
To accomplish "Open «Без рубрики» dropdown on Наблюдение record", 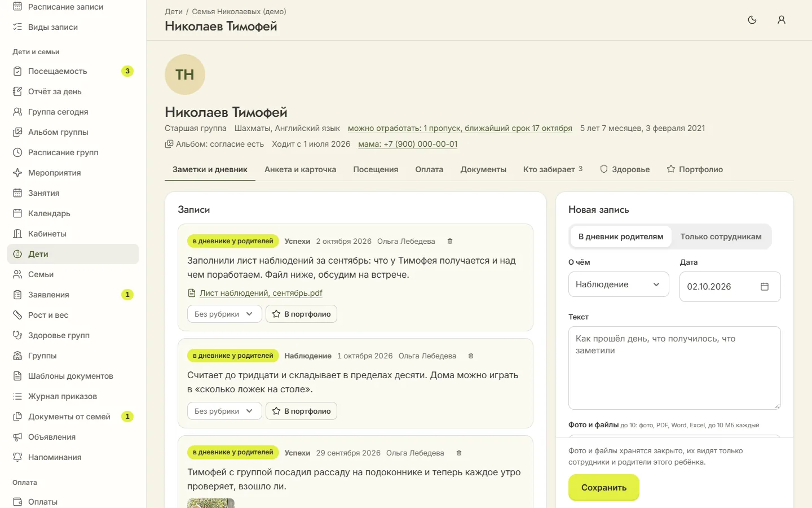I will (x=224, y=411).
